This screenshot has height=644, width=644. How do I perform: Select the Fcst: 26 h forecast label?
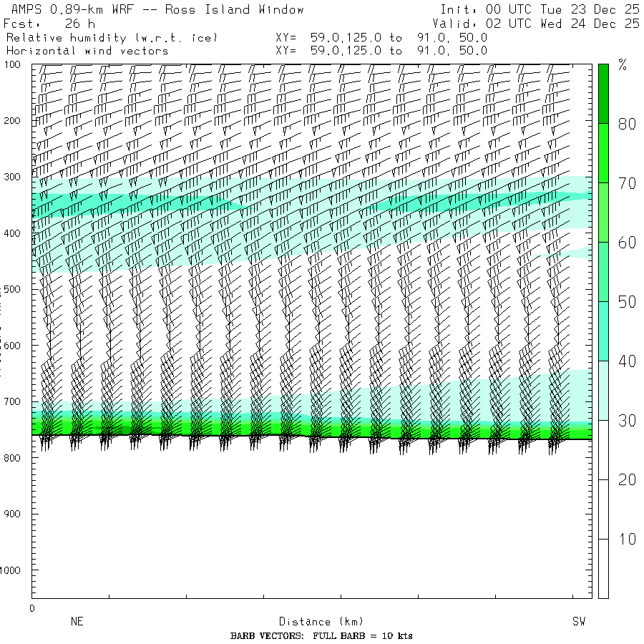pyautogui.click(x=49, y=24)
